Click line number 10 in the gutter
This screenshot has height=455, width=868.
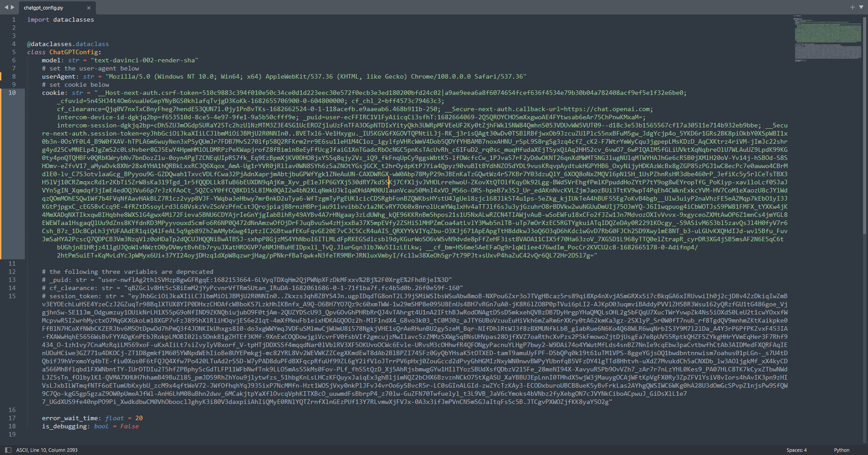tap(12, 93)
